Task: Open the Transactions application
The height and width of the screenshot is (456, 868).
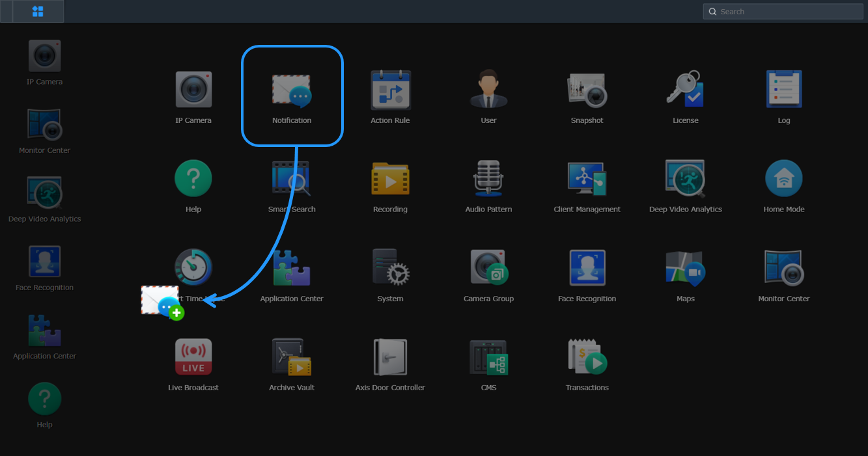Action: click(x=586, y=356)
